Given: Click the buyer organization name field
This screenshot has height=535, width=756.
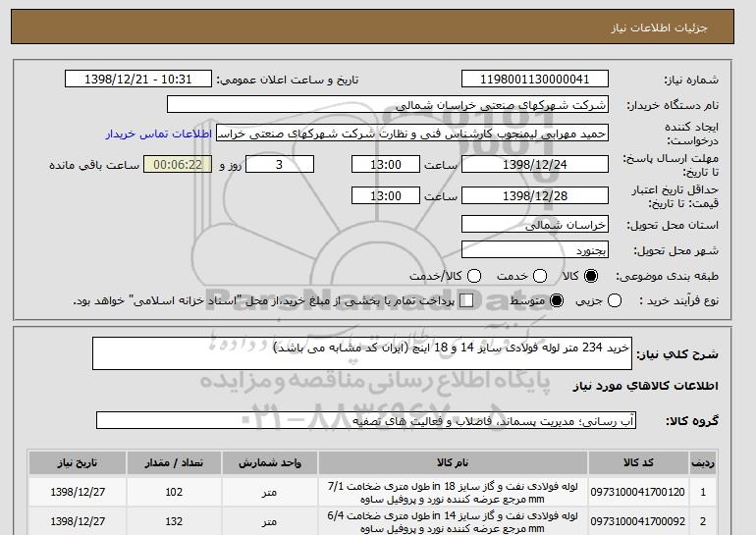Looking at the screenshot, I should pyautogui.click(x=388, y=105).
